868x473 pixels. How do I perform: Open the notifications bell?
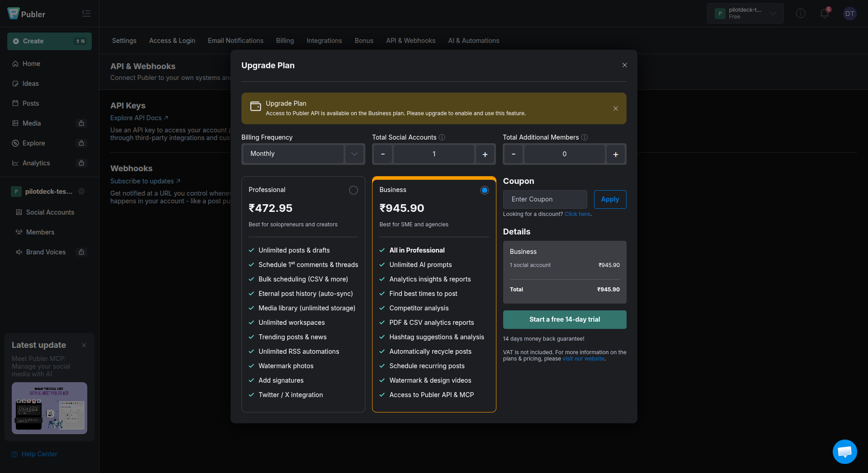824,14
